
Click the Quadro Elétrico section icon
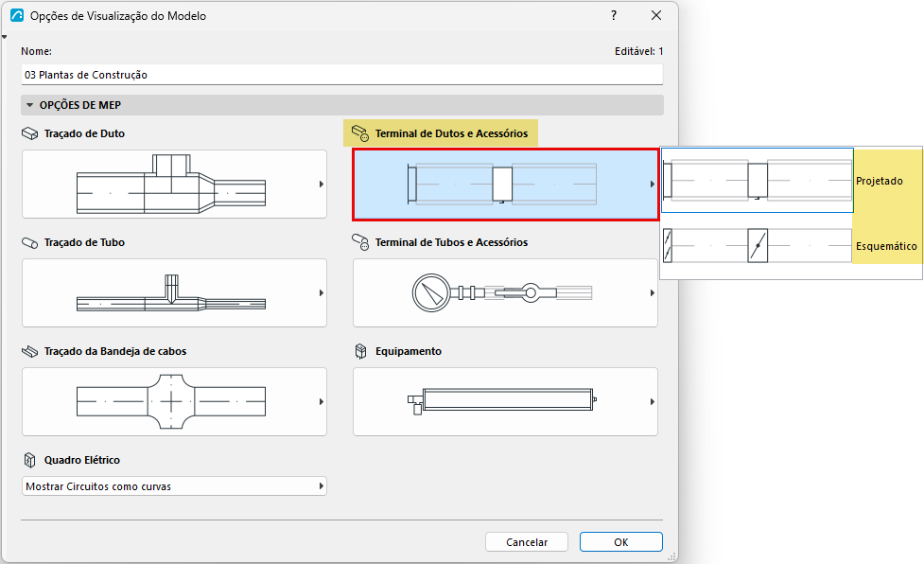coord(29,460)
